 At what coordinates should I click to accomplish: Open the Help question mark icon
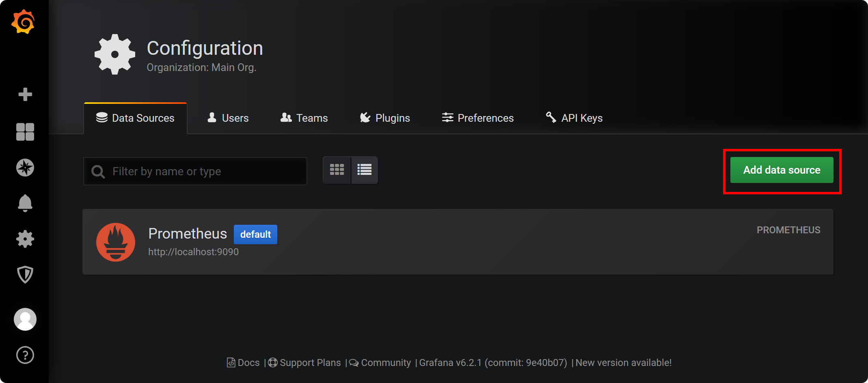[25, 355]
